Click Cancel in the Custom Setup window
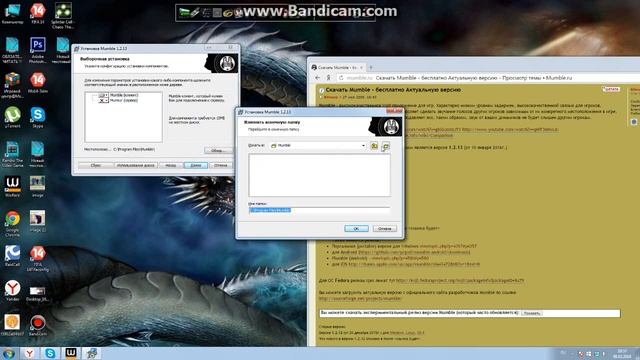Viewport: 640px width, 360px height. click(221, 165)
